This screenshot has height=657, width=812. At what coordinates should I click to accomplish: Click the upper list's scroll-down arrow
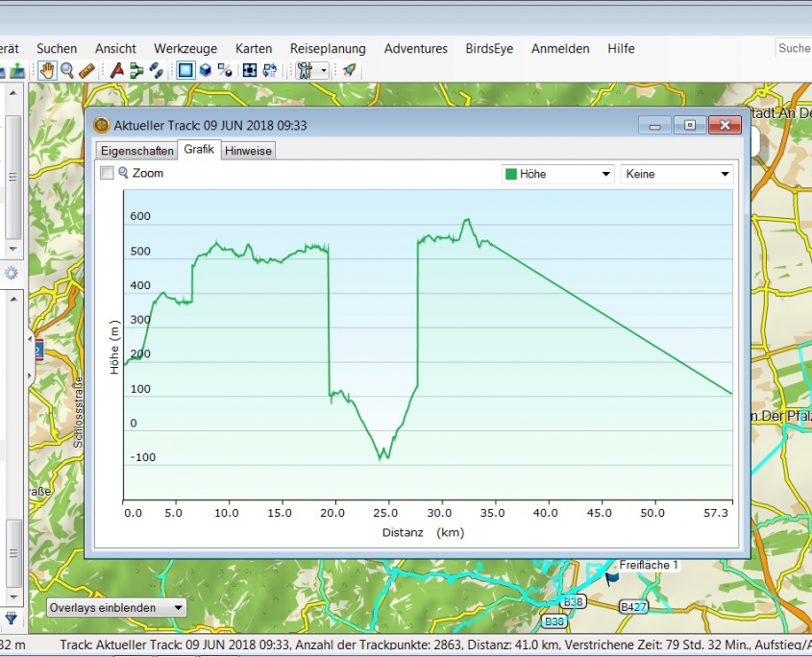pos(13,249)
